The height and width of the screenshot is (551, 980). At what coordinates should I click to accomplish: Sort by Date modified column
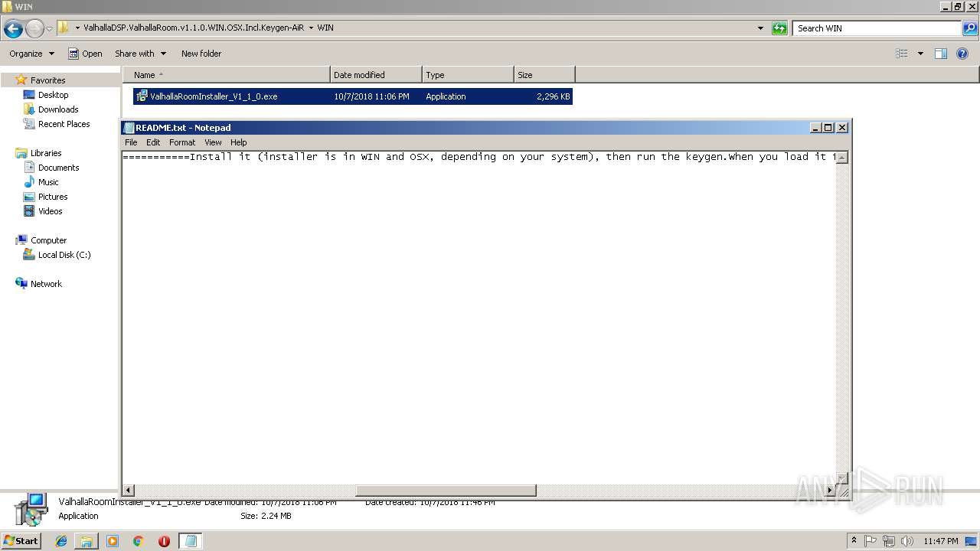376,75
